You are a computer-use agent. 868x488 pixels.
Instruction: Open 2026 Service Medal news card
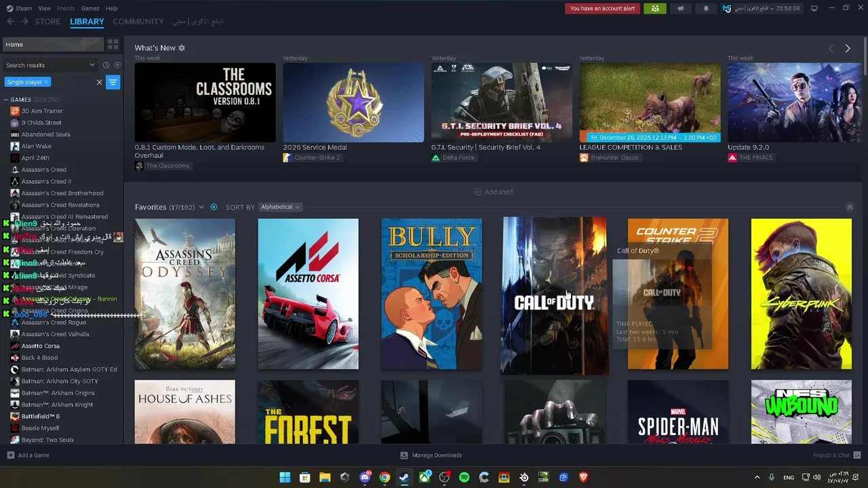click(x=353, y=102)
